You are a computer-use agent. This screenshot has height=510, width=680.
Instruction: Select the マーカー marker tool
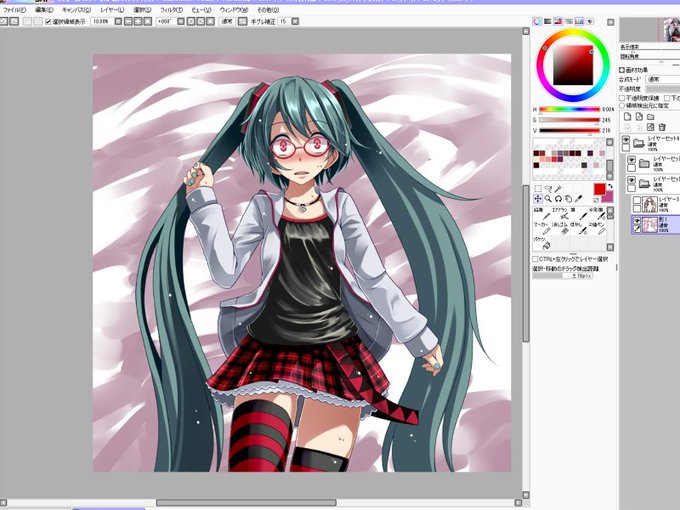tap(542, 229)
